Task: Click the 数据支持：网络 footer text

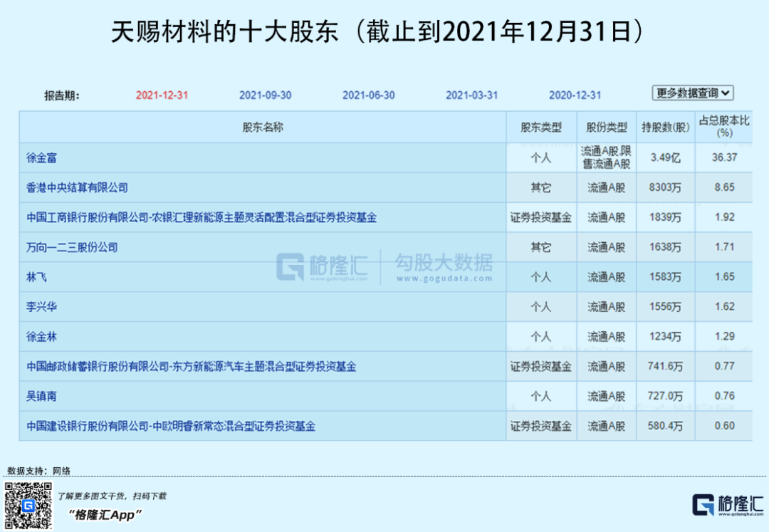Action: (38, 471)
